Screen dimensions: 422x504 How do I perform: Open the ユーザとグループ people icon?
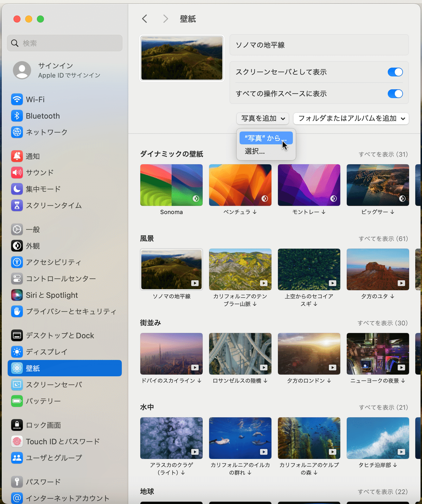coord(17,458)
